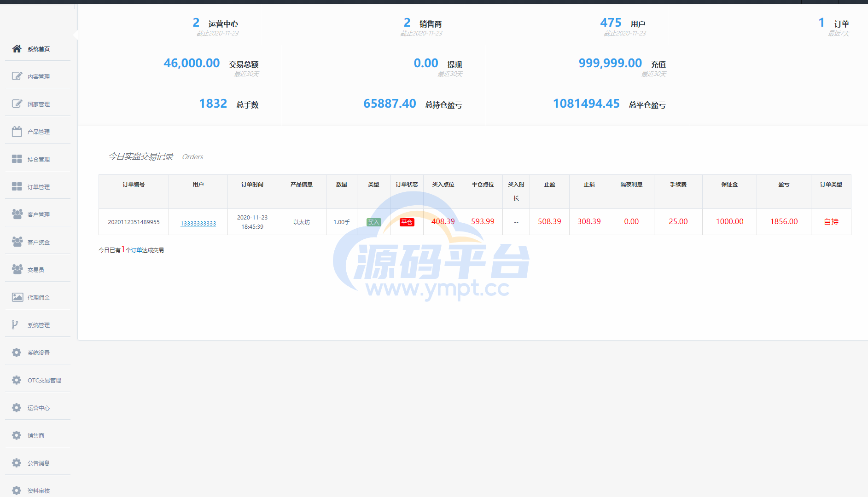Select 公告消息 sidebar entry
This screenshot has width=868, height=497.
(x=38, y=463)
